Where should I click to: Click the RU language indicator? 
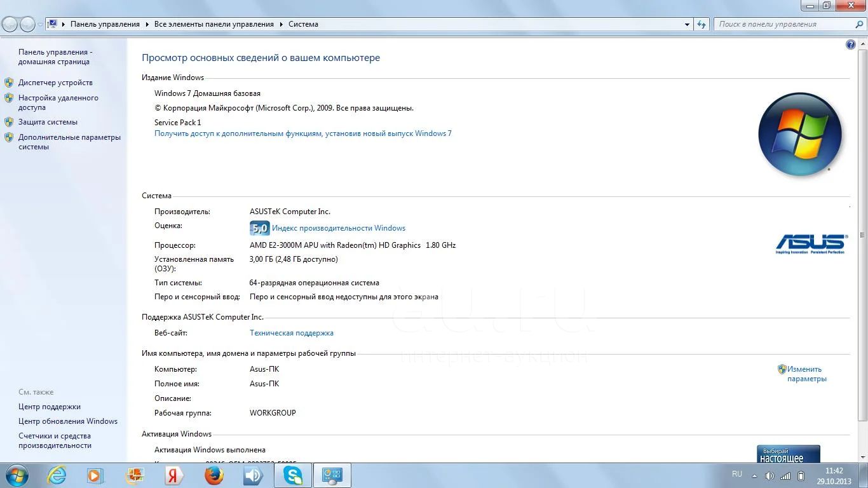pos(737,474)
